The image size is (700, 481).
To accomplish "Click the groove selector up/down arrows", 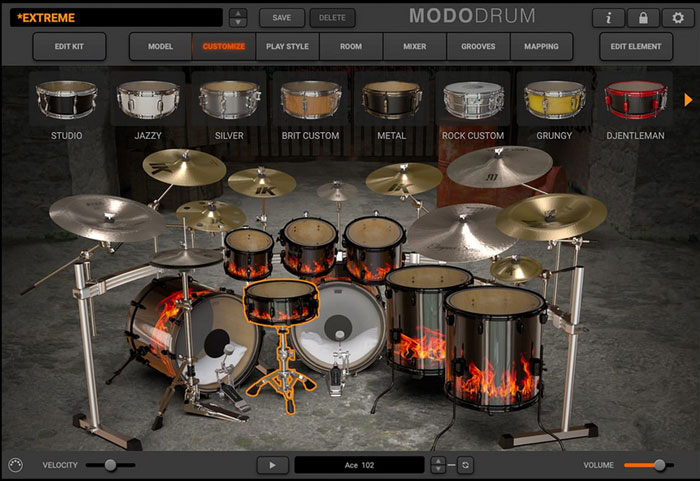I will (438, 465).
